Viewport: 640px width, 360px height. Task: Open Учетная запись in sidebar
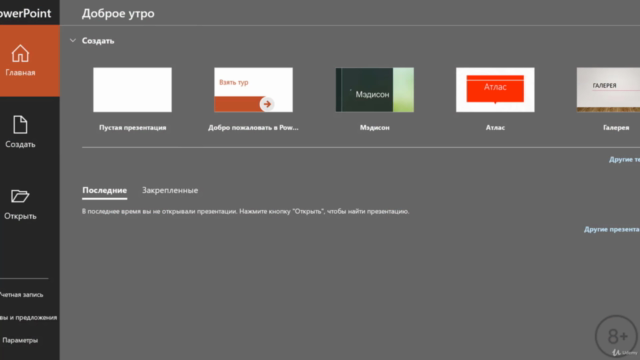pos(21,294)
